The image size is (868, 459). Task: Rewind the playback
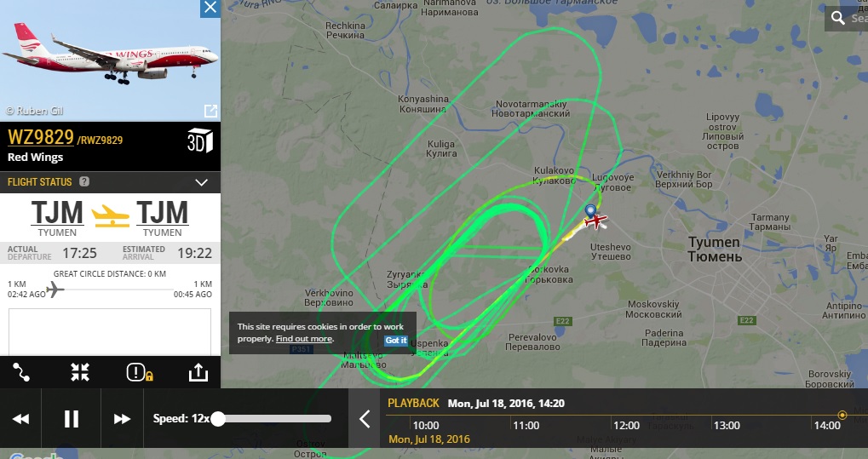(x=20, y=419)
